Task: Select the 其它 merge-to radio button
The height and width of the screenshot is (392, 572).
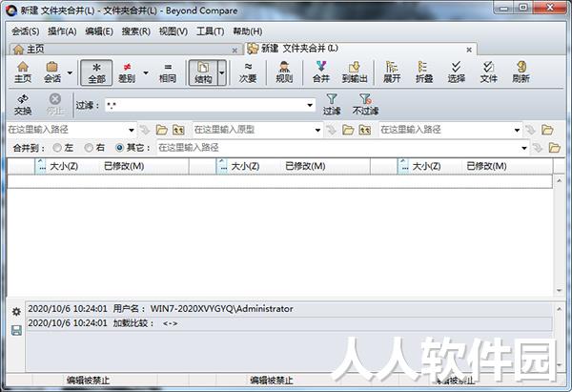Action: [119, 148]
